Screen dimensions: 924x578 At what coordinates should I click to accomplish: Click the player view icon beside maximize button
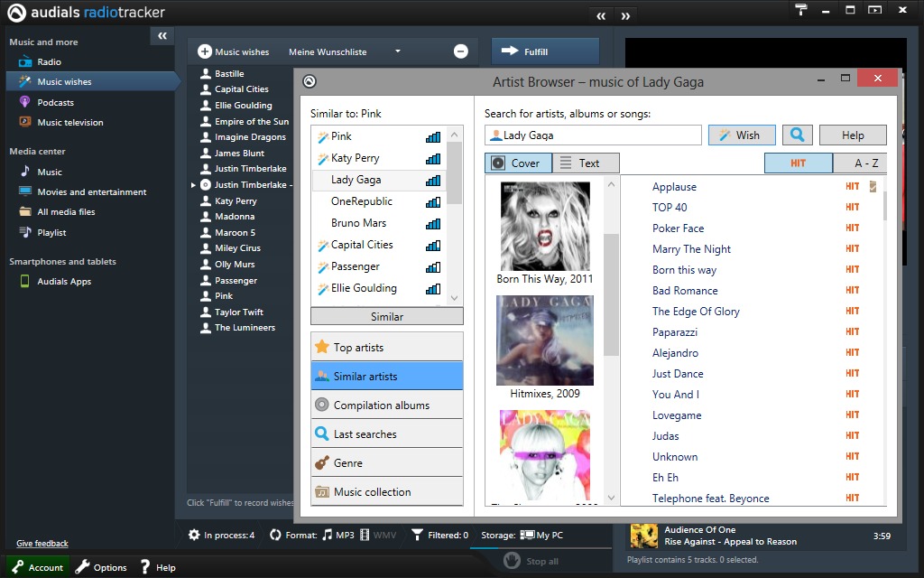tap(875, 9)
